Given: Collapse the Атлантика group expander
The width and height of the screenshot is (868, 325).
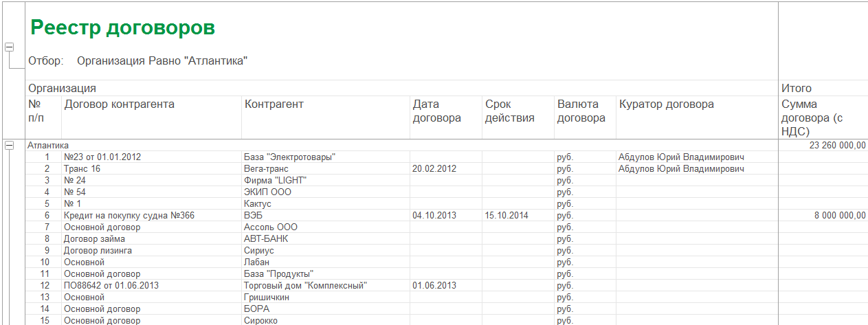Looking at the screenshot, I should pos(10,145).
